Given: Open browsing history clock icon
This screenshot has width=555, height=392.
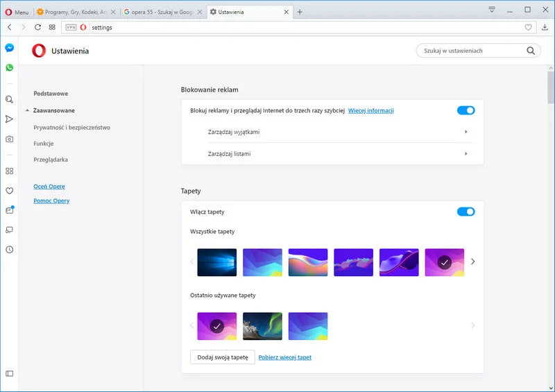Looking at the screenshot, I should (9, 250).
